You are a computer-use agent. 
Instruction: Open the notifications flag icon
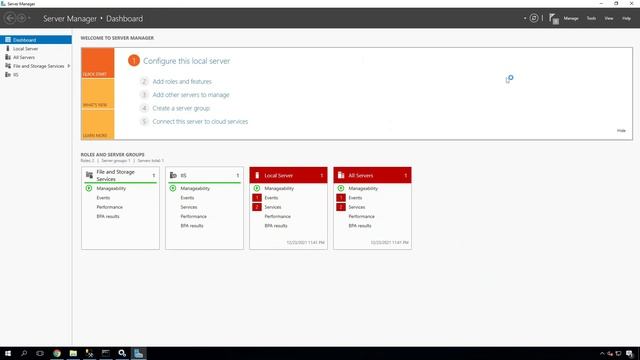coord(553,18)
